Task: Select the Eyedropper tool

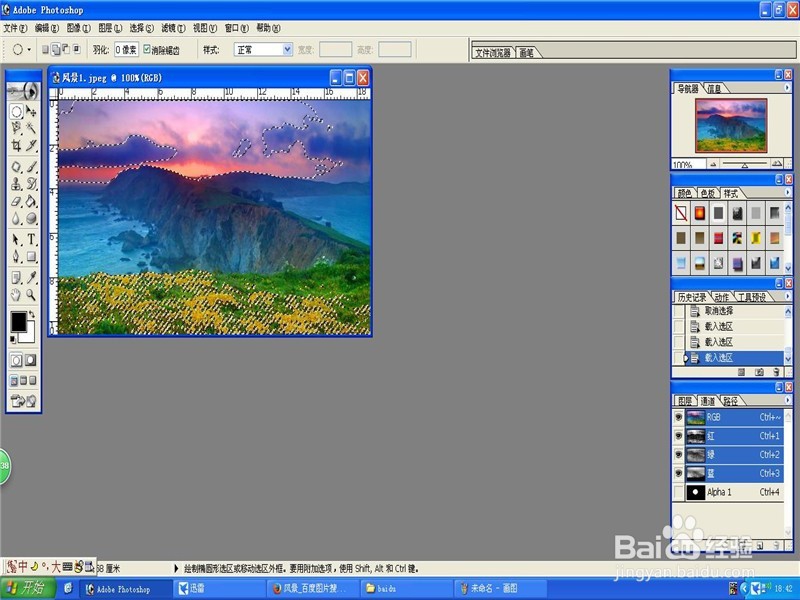Action: 31,278
